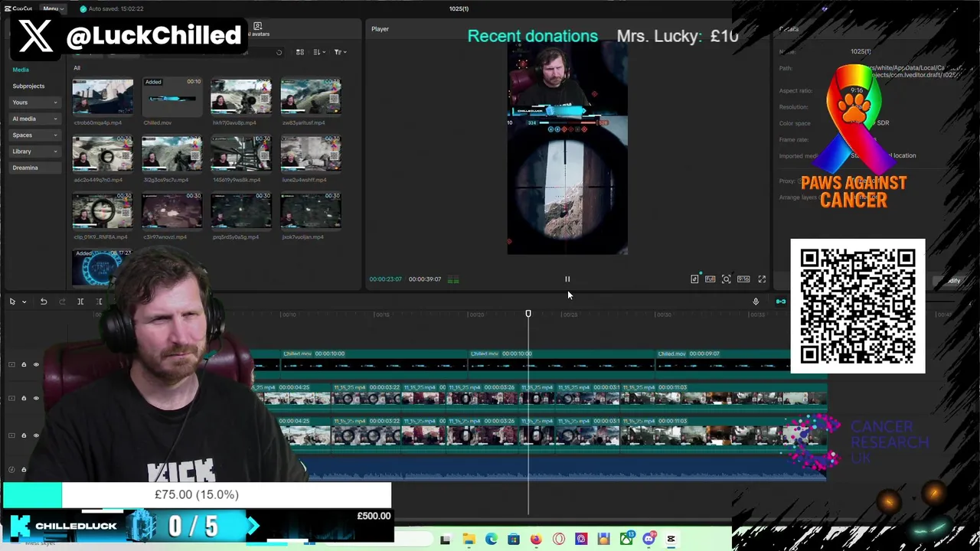Toggle visibility of the second video track
The width and height of the screenshot is (980, 551).
36,399
